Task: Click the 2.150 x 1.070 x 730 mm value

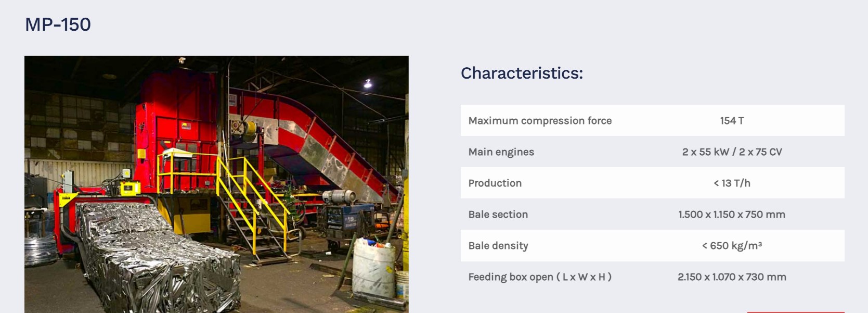Action: pyautogui.click(x=732, y=277)
